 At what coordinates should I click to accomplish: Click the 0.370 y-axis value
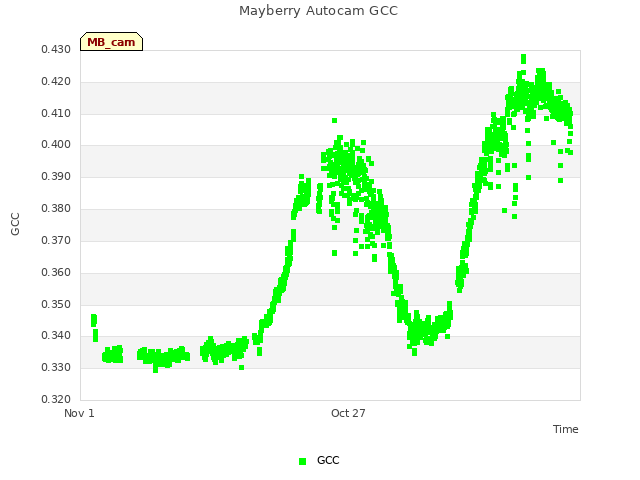point(56,240)
